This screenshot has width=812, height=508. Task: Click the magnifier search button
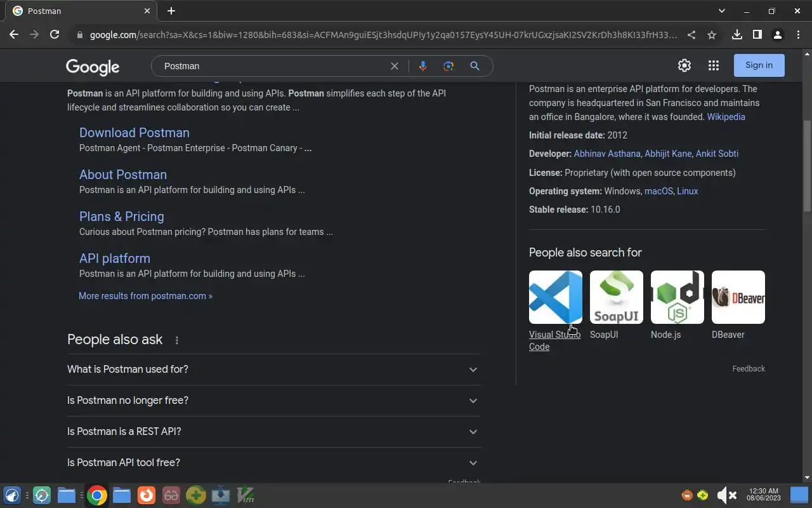[475, 66]
